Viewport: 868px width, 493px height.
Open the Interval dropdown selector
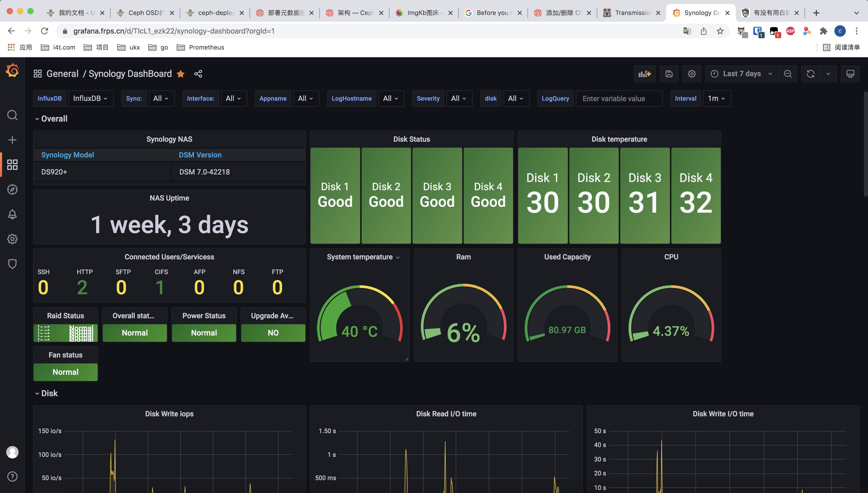[x=716, y=98]
